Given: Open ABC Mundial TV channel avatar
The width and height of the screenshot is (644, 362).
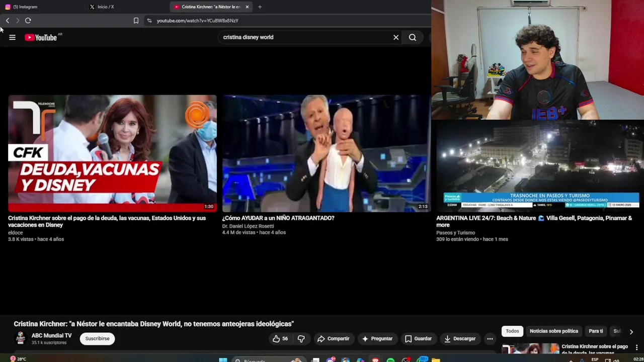Looking at the screenshot, I should tap(21, 338).
